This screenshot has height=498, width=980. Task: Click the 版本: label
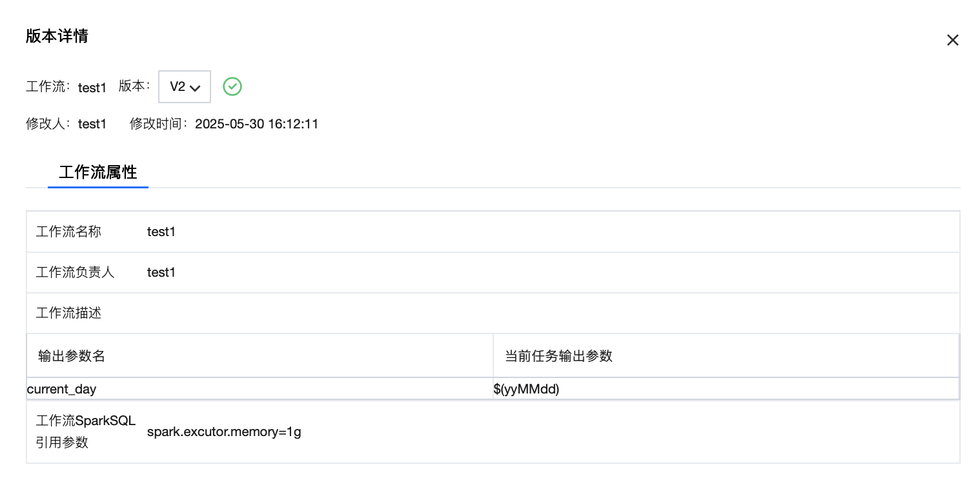[134, 86]
